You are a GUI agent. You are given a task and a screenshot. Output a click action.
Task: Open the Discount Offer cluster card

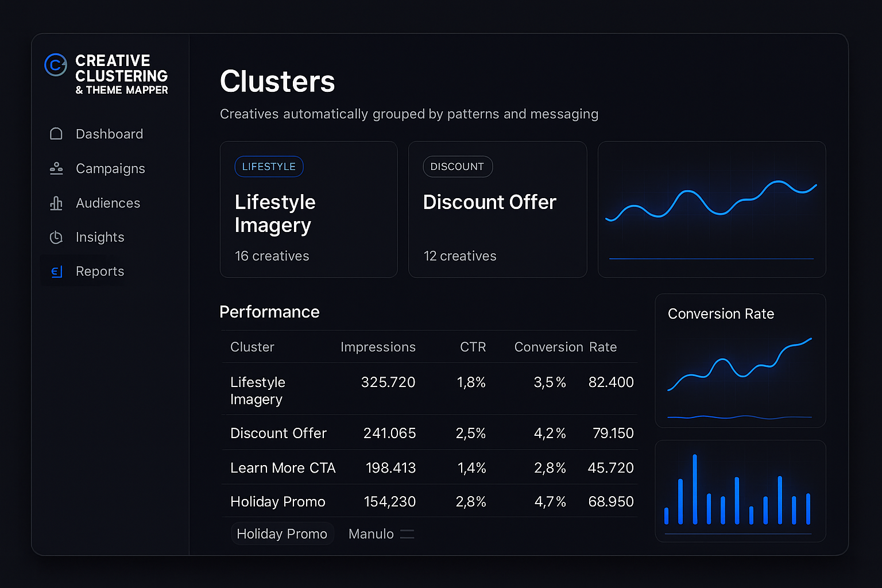pos(497,209)
